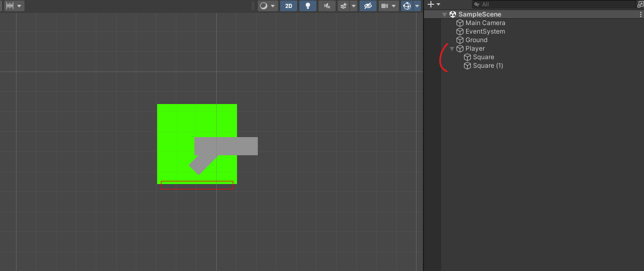
Task: Toggle 2D view mode
Action: point(289,6)
